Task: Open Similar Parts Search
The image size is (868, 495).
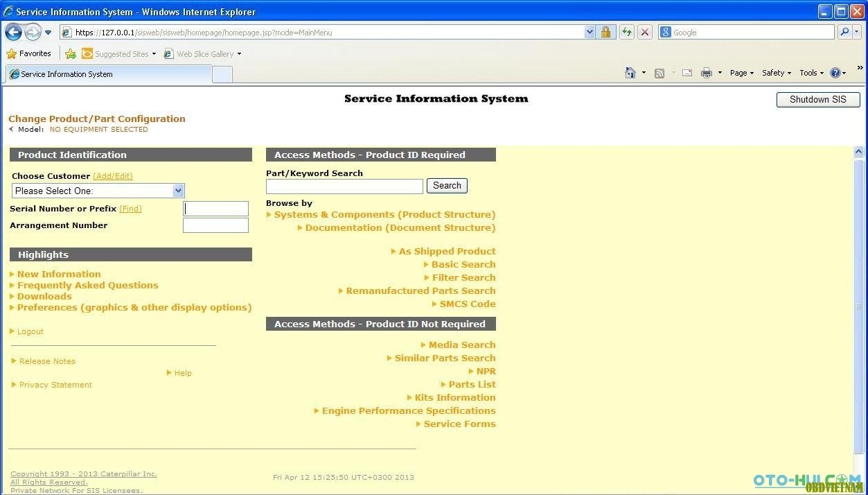Action: pos(445,358)
